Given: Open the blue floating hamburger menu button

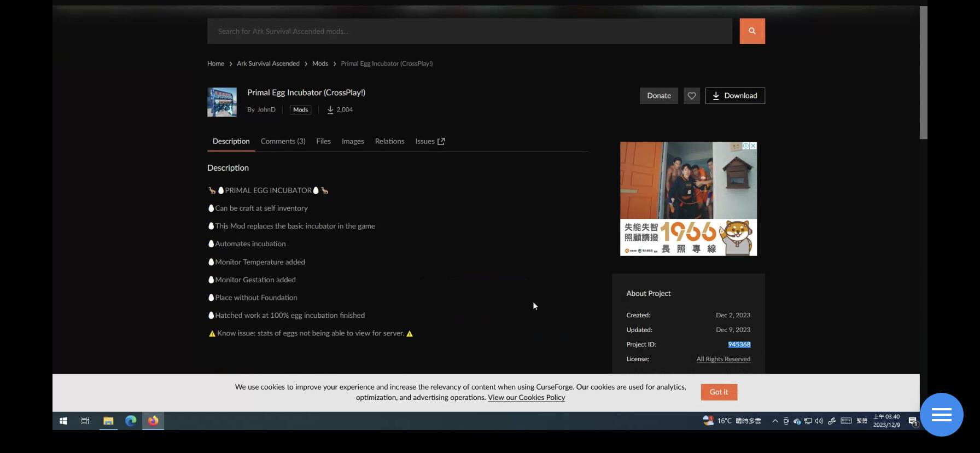Looking at the screenshot, I should 941,415.
